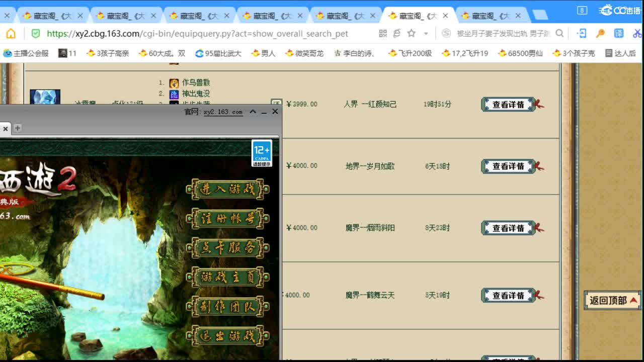Click the 作鸟兽散 skill name

point(196,82)
